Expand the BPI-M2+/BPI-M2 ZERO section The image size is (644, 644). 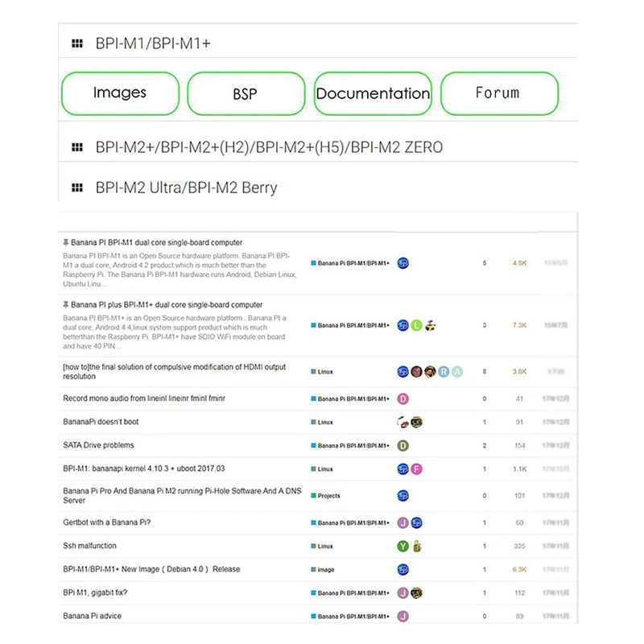pos(268,147)
